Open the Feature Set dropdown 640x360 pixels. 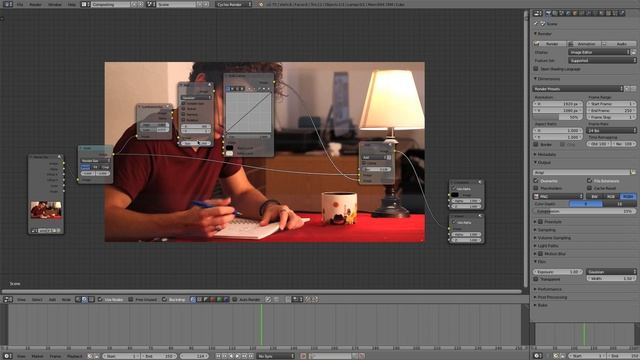click(x=602, y=60)
